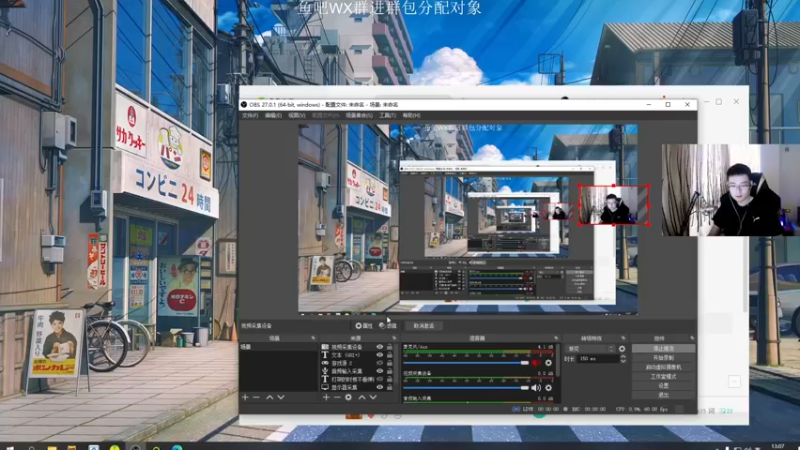Toggle visibility of 音频输入采集 source
This screenshot has height=450, width=800.
pyautogui.click(x=380, y=371)
